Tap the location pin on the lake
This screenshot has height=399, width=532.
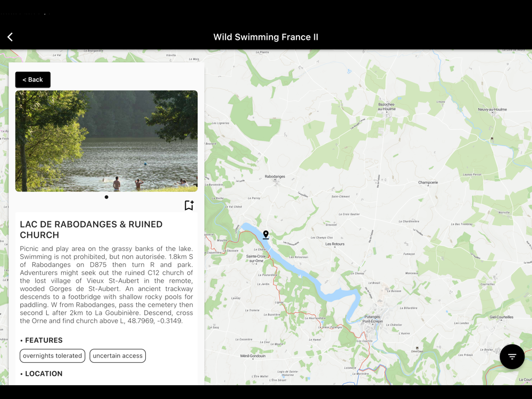265,235
